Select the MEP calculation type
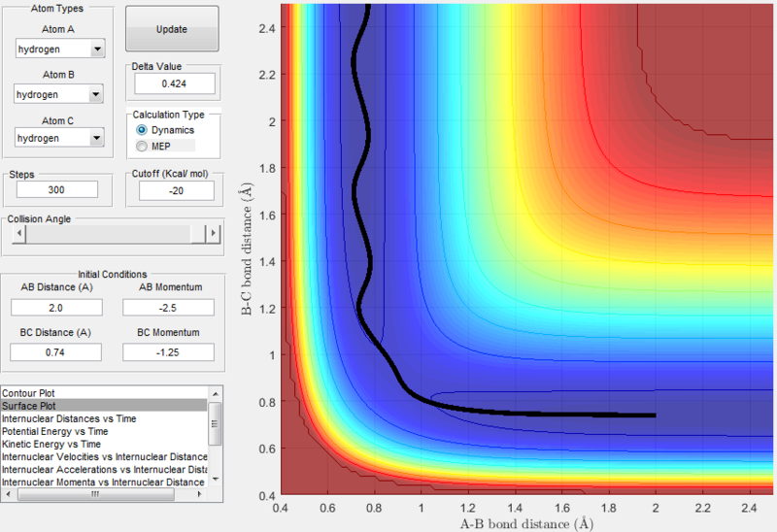The height and width of the screenshot is (532, 777). pyautogui.click(x=142, y=147)
